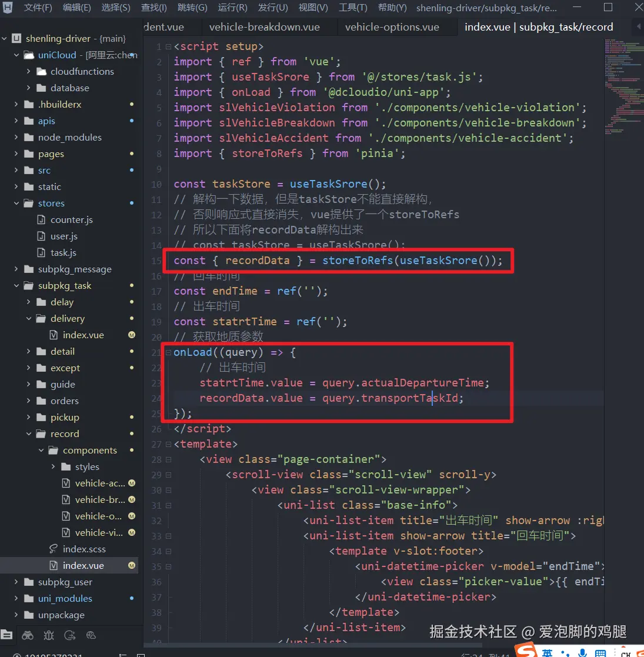Fold the scroll-view block at line 29
This screenshot has width=644, height=657.
(168, 475)
